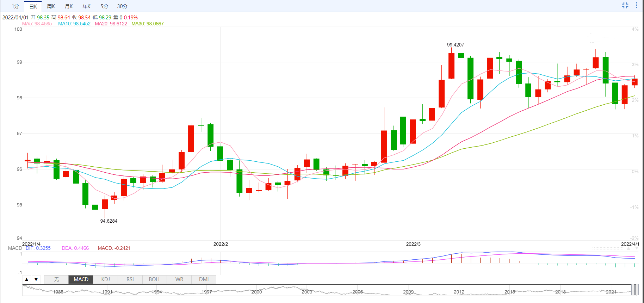Open the 30分 thirty-minute chart tab
This screenshot has height=303, width=644.
coord(122,6)
